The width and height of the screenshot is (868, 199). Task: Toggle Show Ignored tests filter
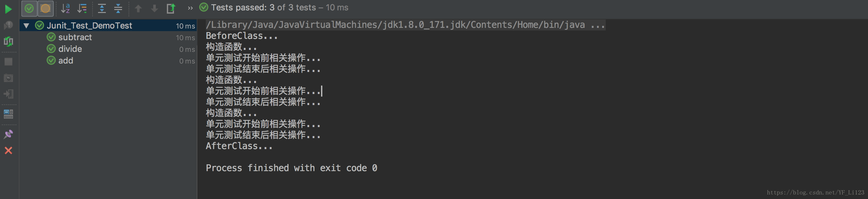pos(45,8)
